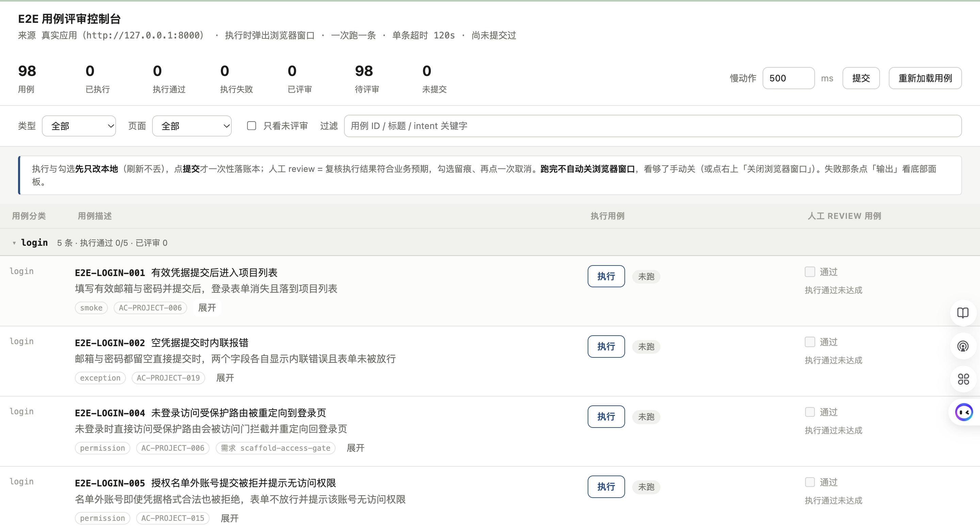
Task: Click the 重新加载用例 button
Action: pyautogui.click(x=925, y=78)
